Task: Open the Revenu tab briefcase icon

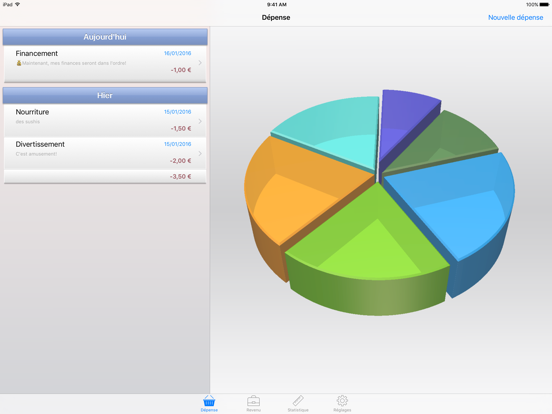Action: coord(253,403)
